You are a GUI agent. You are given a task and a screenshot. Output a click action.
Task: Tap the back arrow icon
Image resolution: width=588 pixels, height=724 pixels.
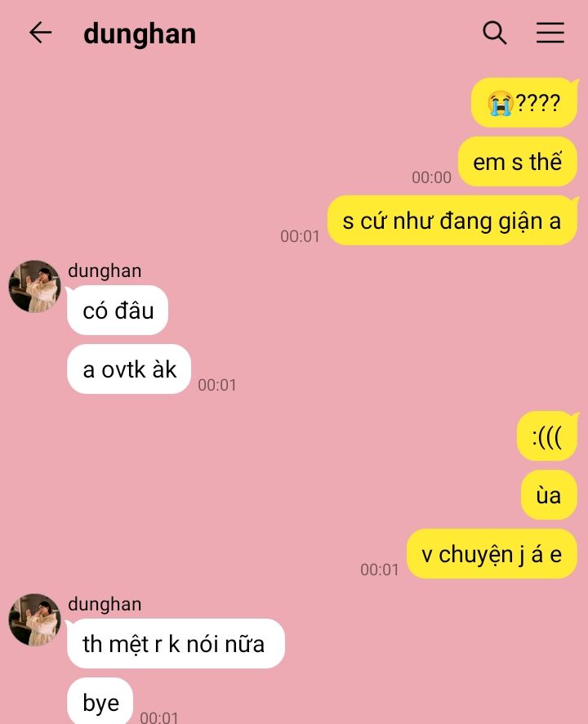coord(41,33)
